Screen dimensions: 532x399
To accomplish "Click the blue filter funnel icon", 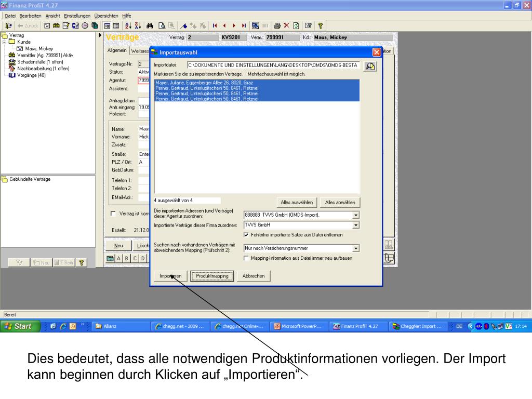I will [x=183, y=26].
